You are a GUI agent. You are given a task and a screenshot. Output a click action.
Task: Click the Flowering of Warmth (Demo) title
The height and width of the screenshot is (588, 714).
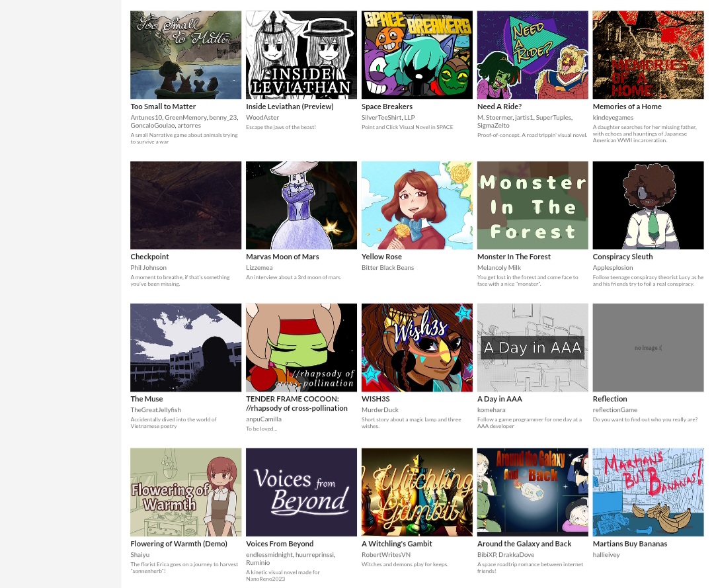coord(178,544)
